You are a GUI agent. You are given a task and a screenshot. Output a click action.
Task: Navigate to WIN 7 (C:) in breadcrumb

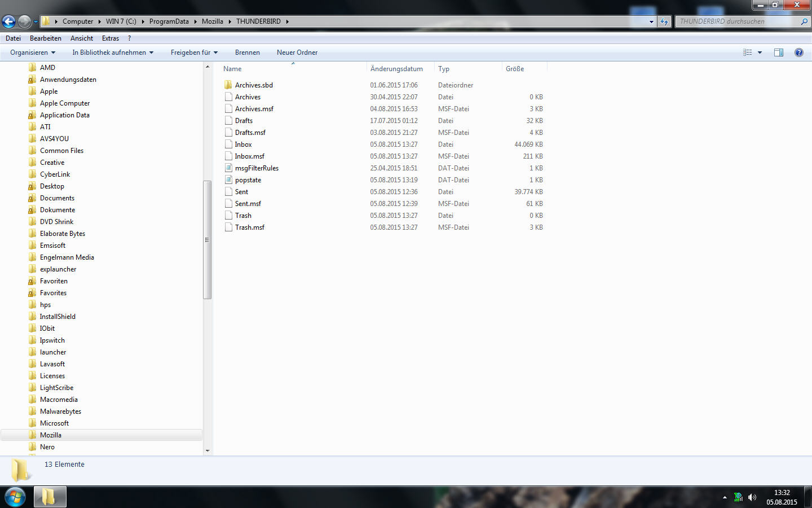[x=121, y=21]
